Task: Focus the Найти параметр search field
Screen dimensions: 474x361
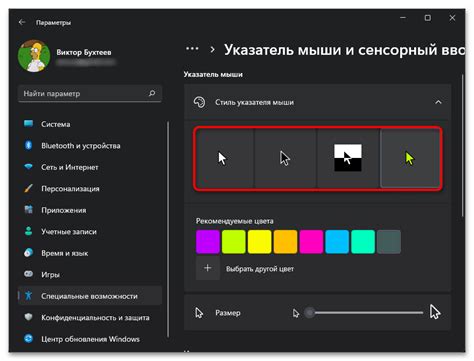Action: click(90, 94)
